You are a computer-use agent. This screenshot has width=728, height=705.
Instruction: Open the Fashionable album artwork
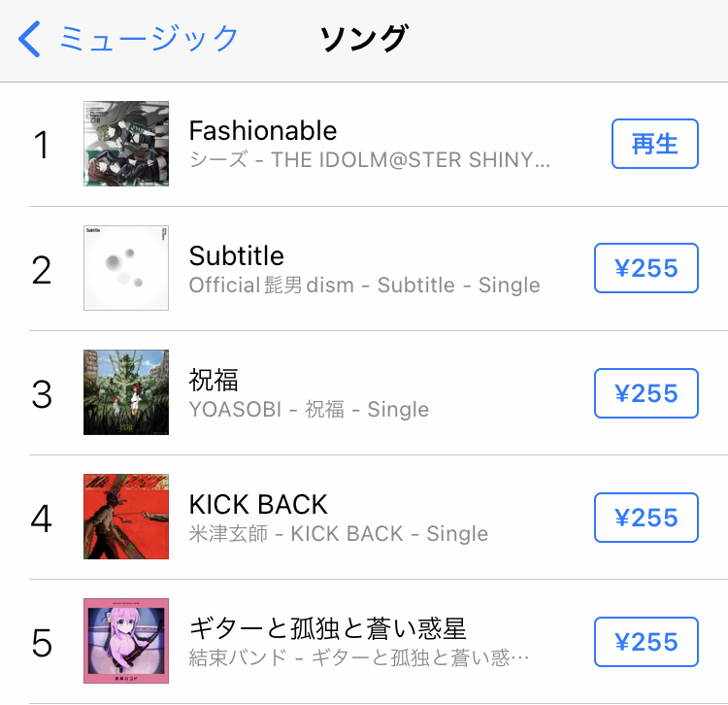(126, 144)
